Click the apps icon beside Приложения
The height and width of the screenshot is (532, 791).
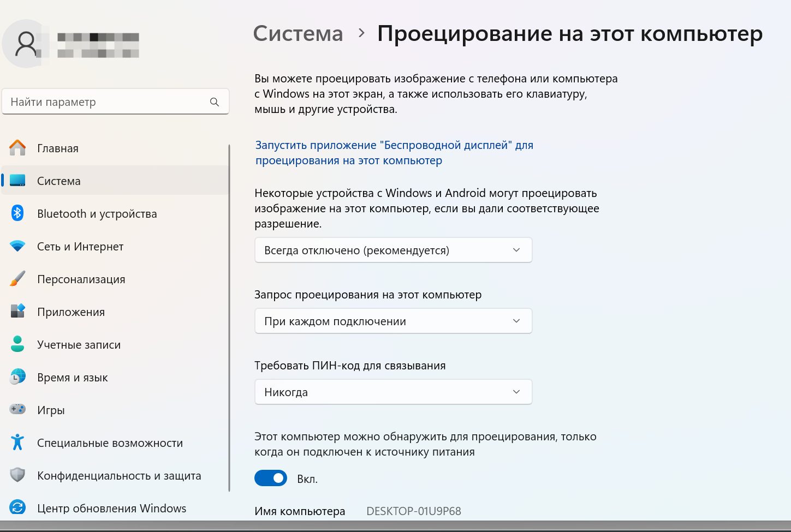pyautogui.click(x=17, y=312)
